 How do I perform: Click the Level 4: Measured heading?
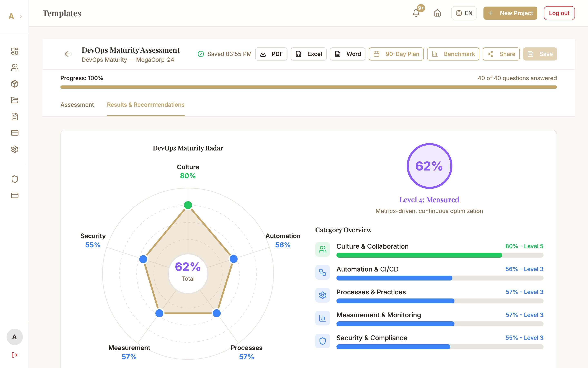(x=429, y=200)
